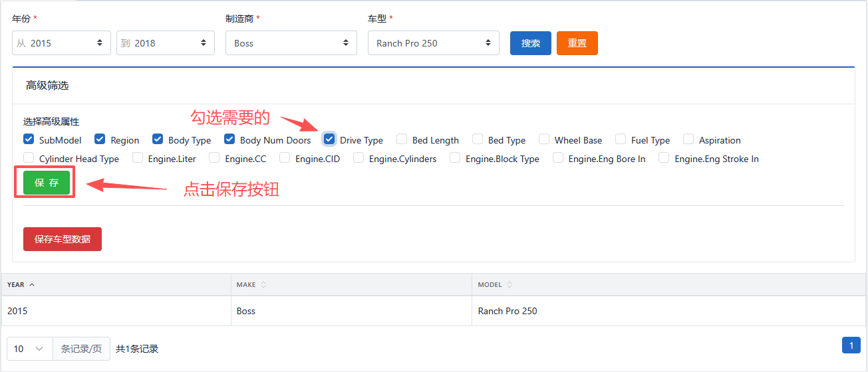Open the Ranch Pro 250 model dropdown

tap(433, 43)
